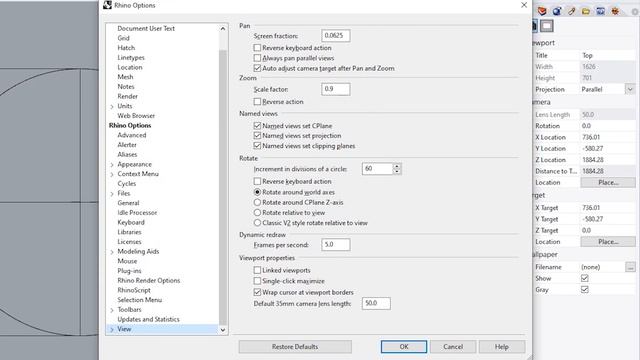Select Aliases in options tree

point(127,155)
